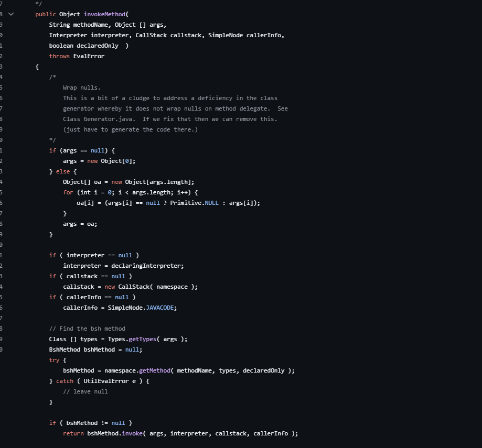Screen dimensions: 482x448
Task: Select the EvalError type after throws
Action: pos(89,56)
